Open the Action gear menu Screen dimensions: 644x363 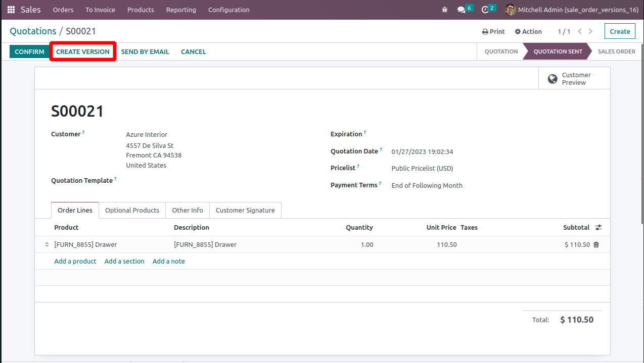[x=528, y=31]
